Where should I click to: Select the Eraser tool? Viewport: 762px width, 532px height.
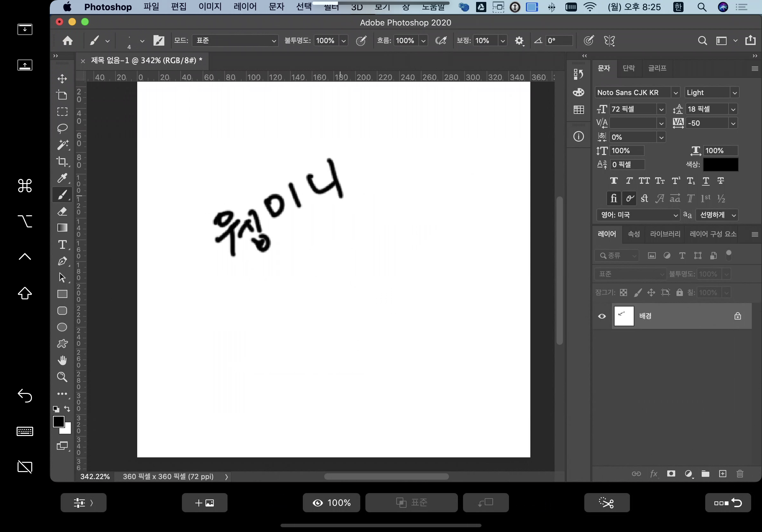pyautogui.click(x=62, y=211)
